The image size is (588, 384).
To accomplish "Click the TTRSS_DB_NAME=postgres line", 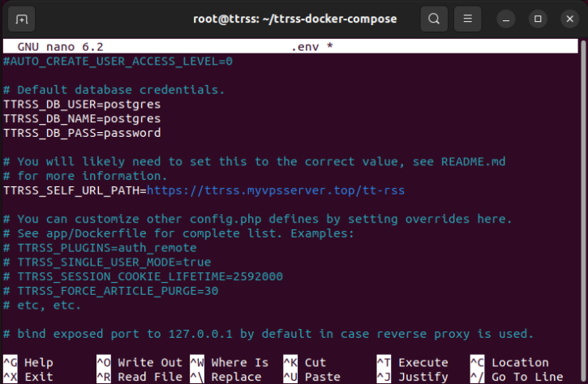I will point(82,118).
